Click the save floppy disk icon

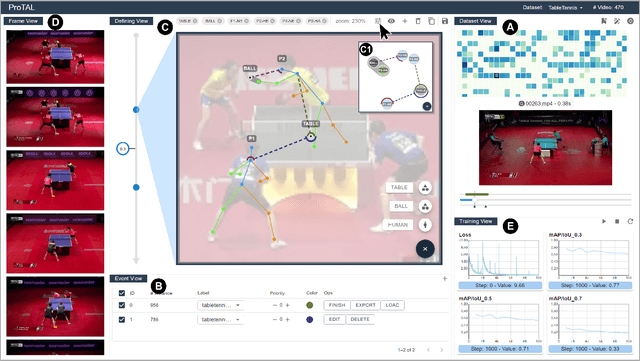point(444,21)
